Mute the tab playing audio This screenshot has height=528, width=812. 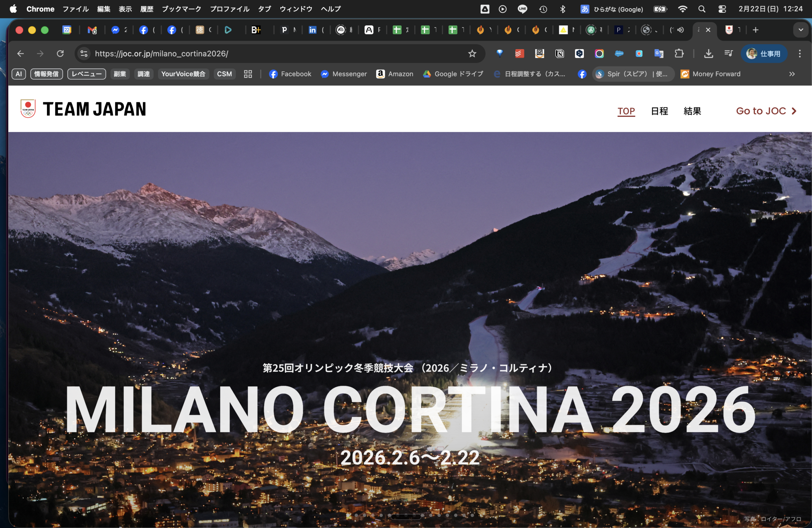680,30
